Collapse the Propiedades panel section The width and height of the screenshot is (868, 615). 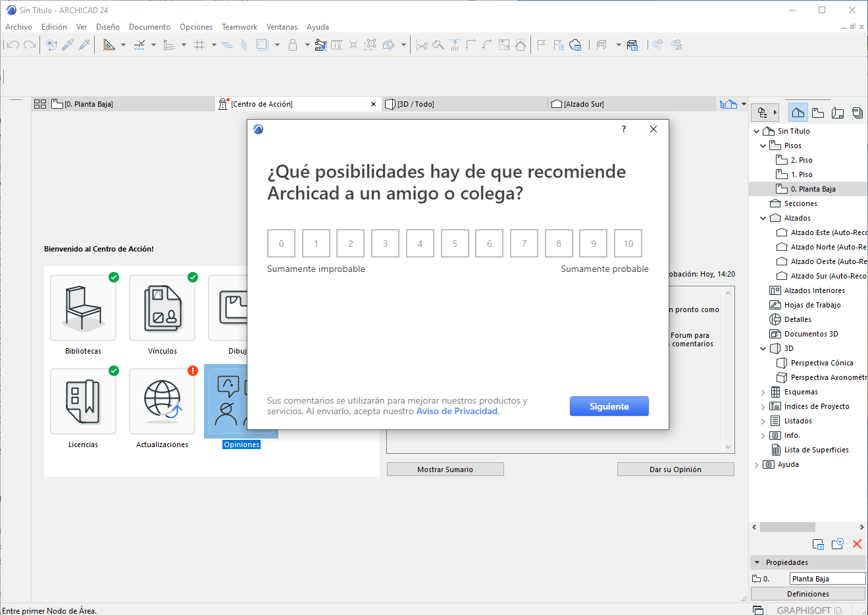point(757,562)
